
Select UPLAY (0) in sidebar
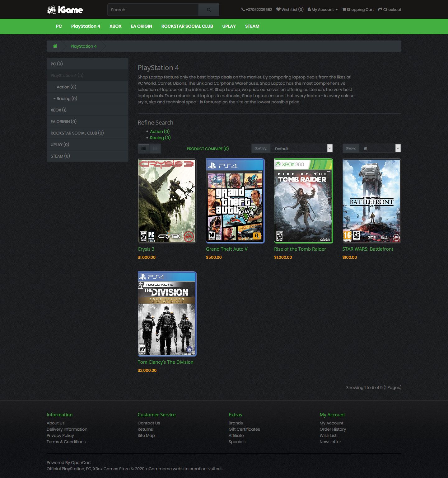[87, 144]
